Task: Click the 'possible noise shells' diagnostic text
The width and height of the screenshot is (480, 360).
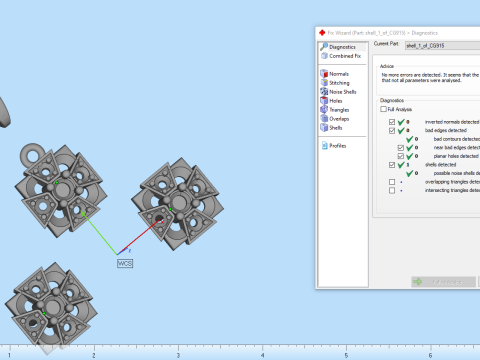Action: [457, 173]
